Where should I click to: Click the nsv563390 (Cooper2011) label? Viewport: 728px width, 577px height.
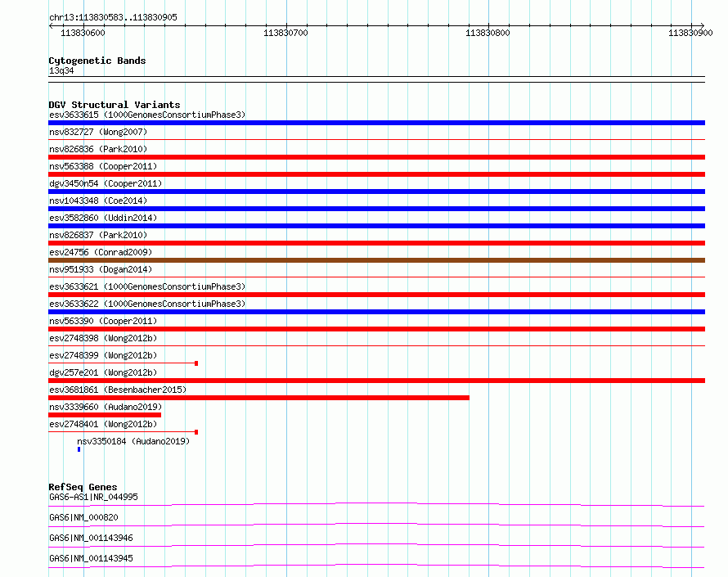click(103, 321)
